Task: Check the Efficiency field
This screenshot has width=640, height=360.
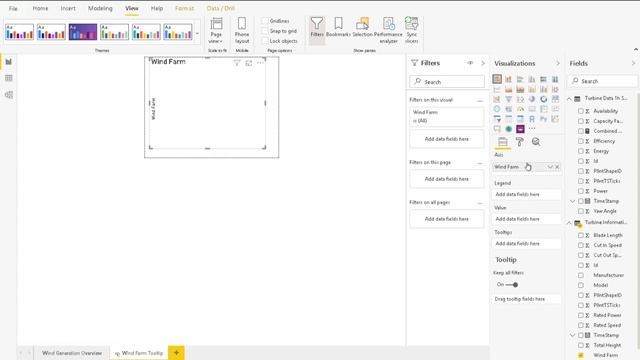Action: pyautogui.click(x=581, y=141)
